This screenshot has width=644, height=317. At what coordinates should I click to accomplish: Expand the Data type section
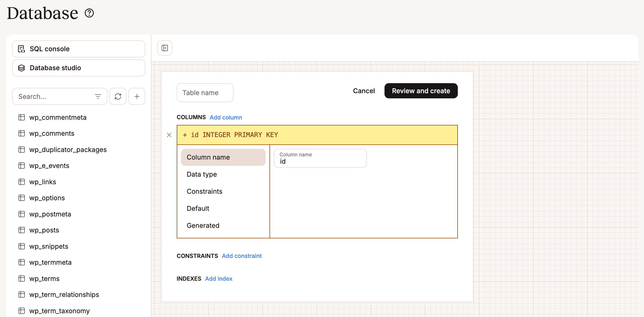click(202, 174)
